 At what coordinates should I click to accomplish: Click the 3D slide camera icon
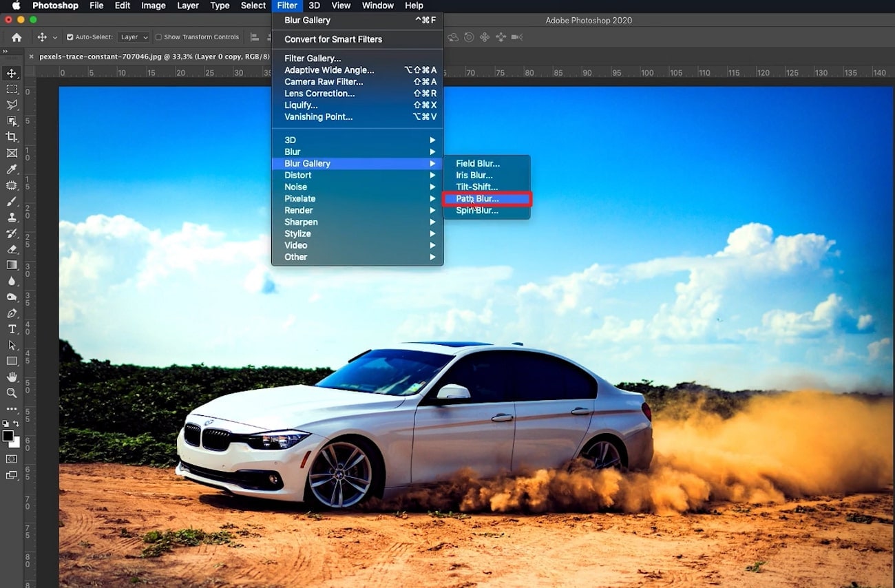coord(501,37)
